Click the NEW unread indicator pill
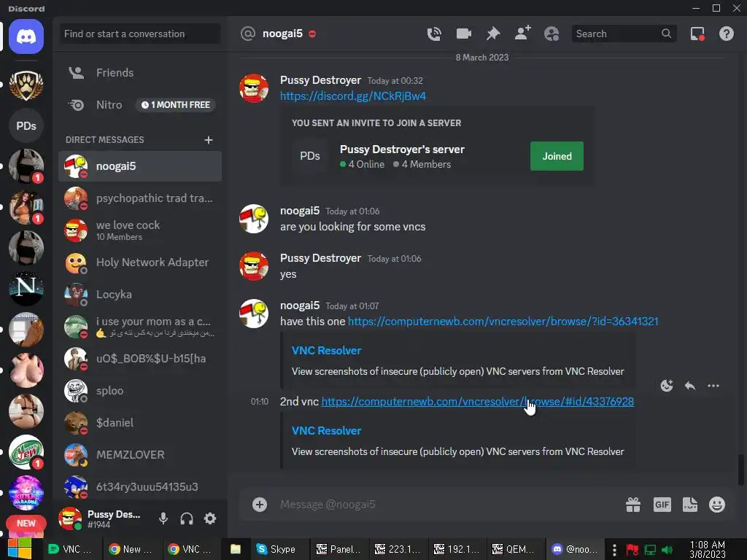Screen dimensions: 747x560 (x=26, y=524)
